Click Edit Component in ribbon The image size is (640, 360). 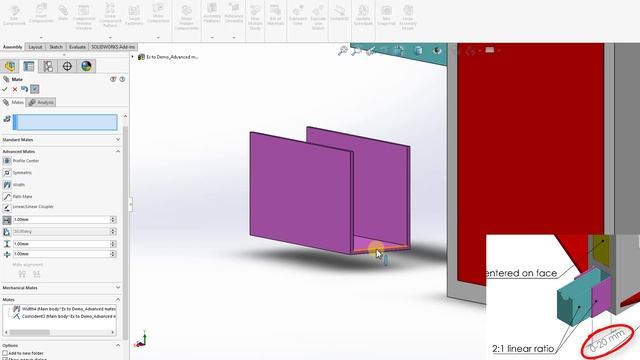point(14,16)
